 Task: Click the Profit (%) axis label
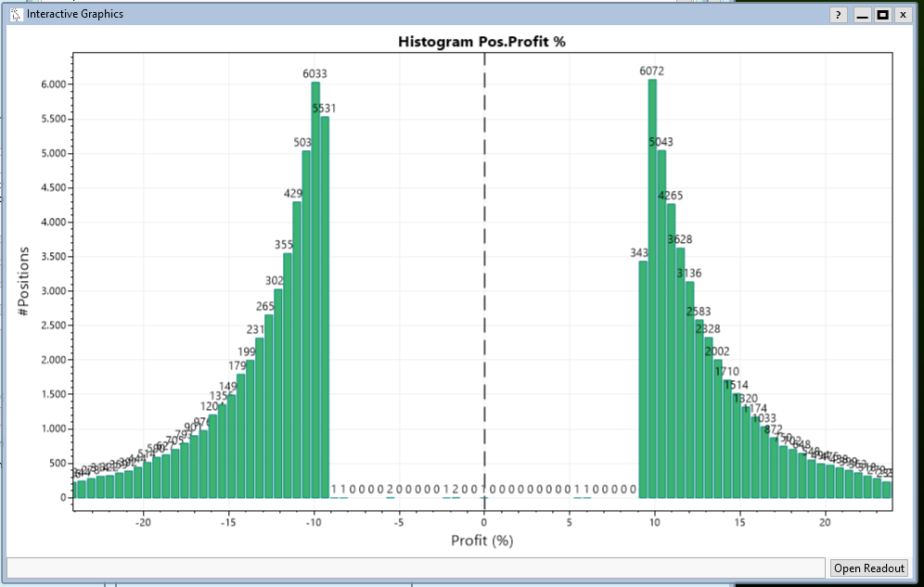481,541
